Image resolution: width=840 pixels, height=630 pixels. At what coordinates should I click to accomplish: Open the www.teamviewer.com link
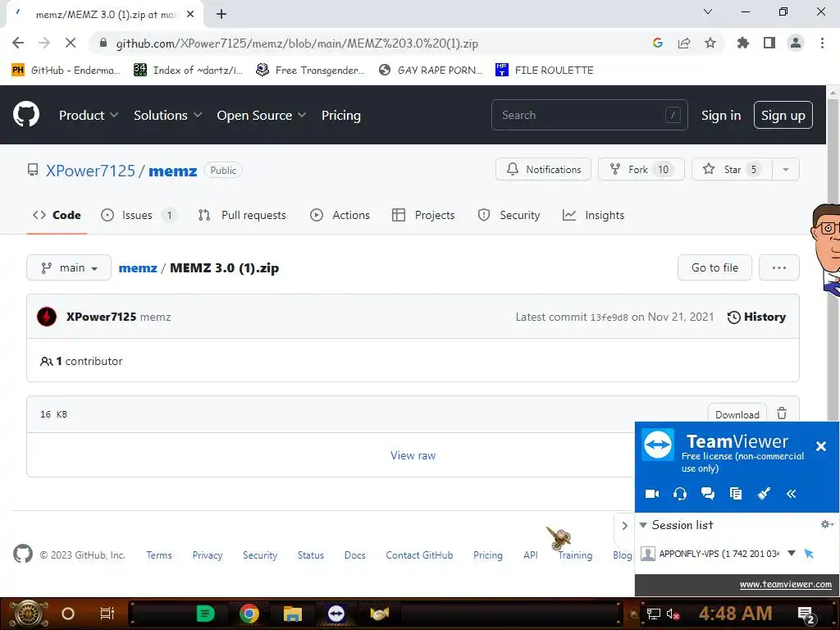[x=786, y=584]
